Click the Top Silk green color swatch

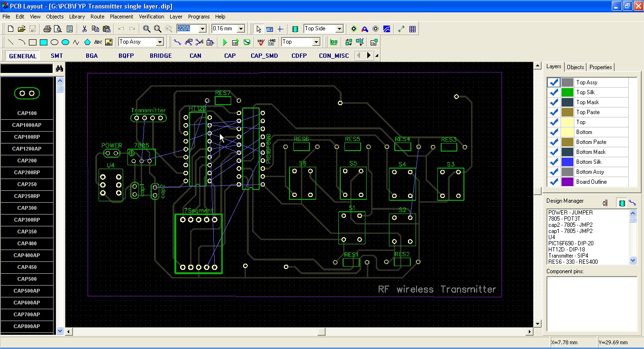(x=567, y=92)
